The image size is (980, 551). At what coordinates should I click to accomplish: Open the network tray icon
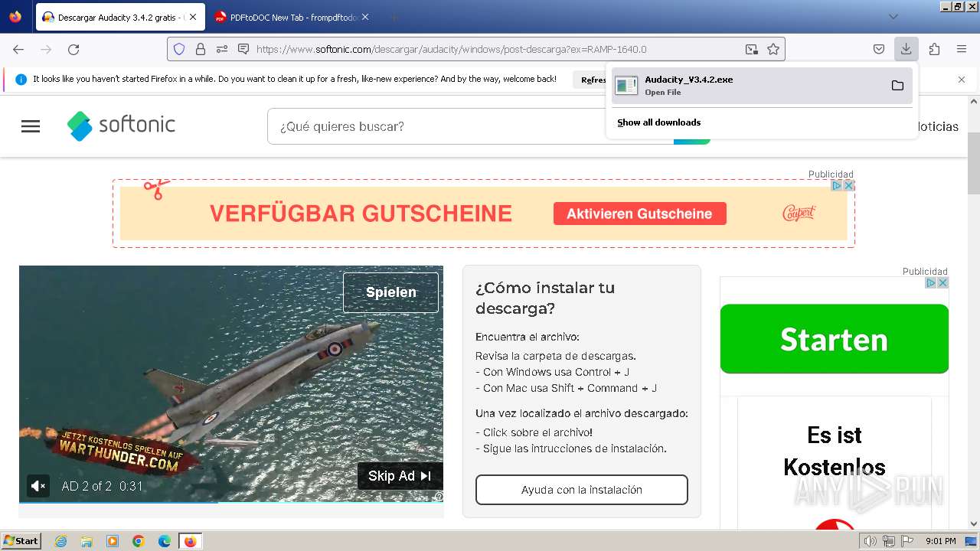click(x=889, y=541)
